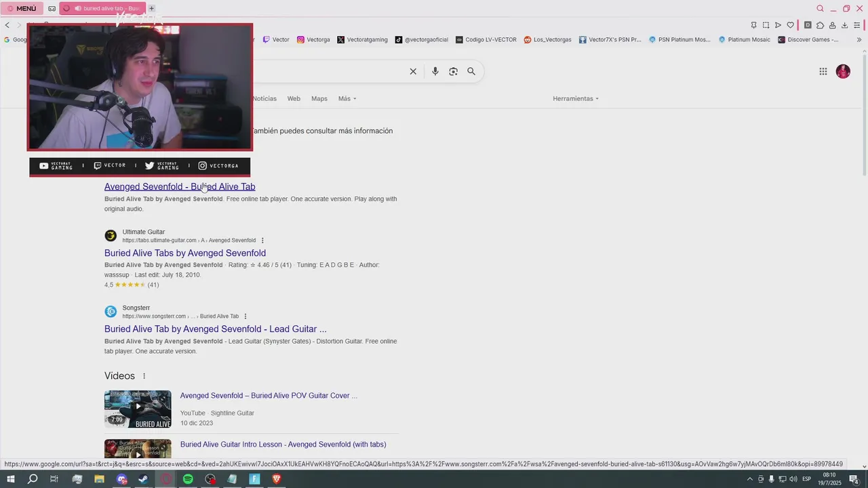Open 'Avenged Sevenfold - Buried Alive Tab' result

click(180, 186)
